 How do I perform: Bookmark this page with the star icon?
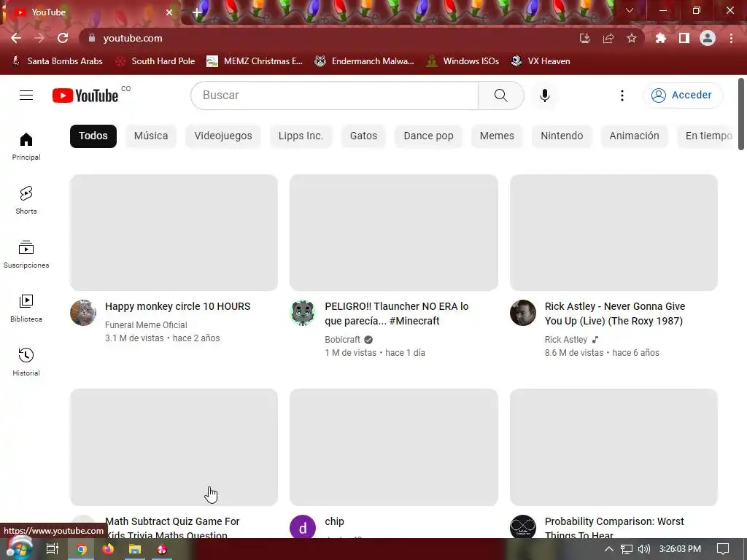[632, 38]
